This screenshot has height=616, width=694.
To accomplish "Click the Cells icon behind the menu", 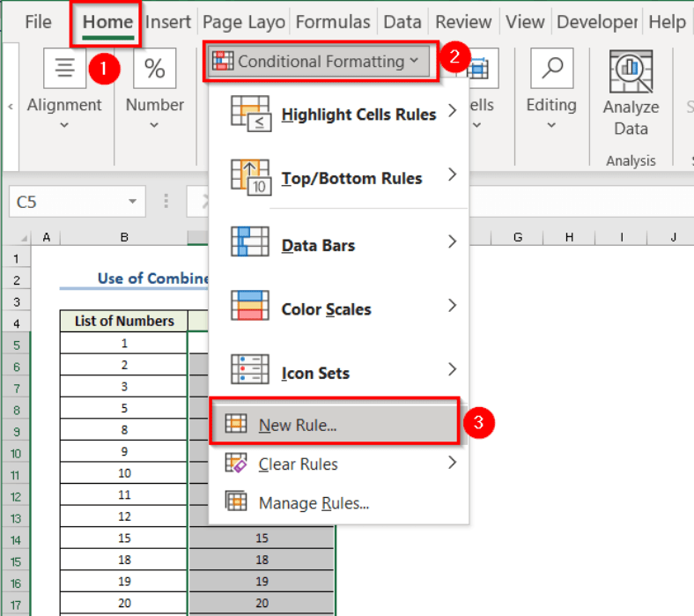I will pos(480,69).
